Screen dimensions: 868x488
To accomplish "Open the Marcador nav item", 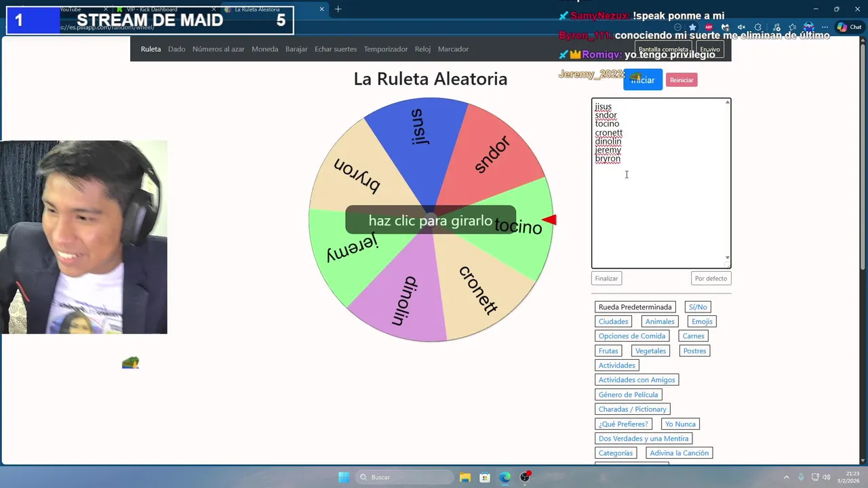I will (453, 49).
